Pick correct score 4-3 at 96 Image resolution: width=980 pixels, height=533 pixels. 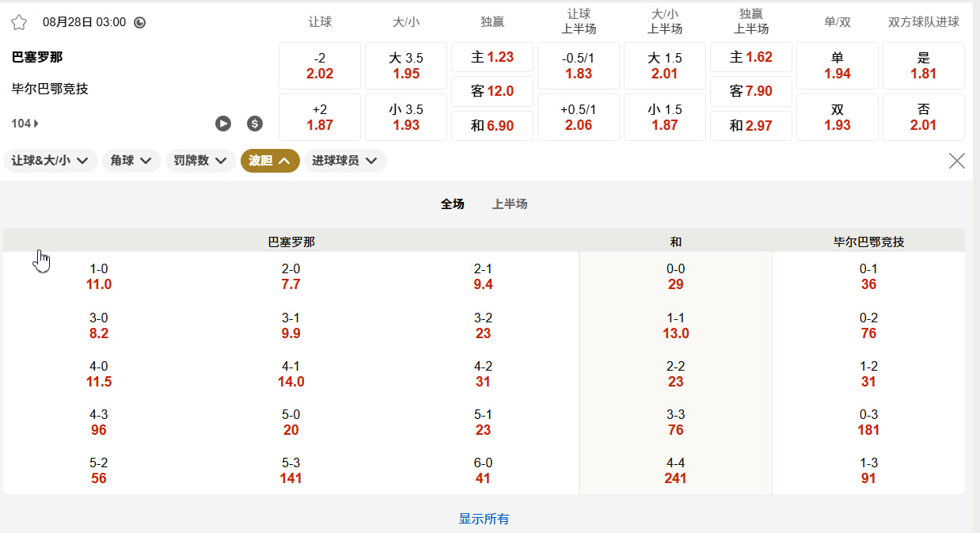[x=99, y=422]
